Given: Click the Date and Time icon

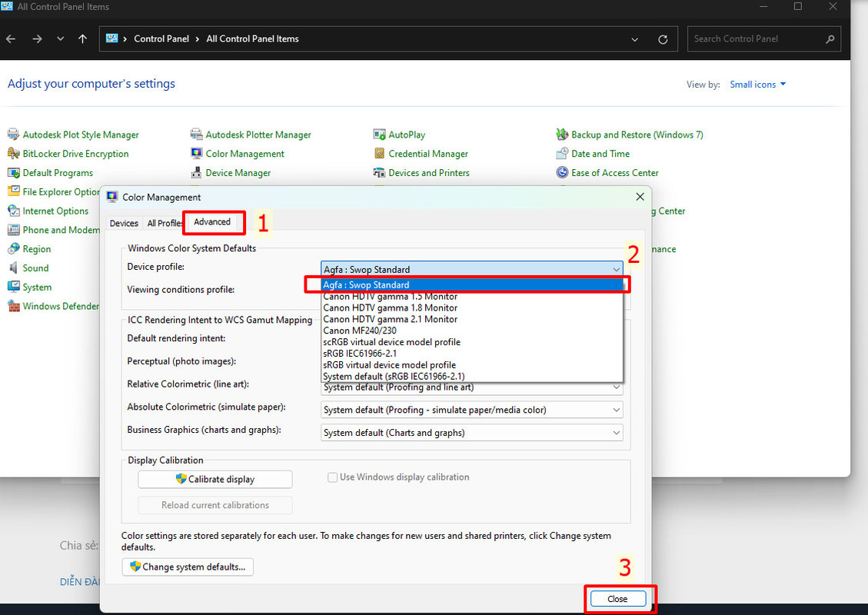Looking at the screenshot, I should click(562, 153).
